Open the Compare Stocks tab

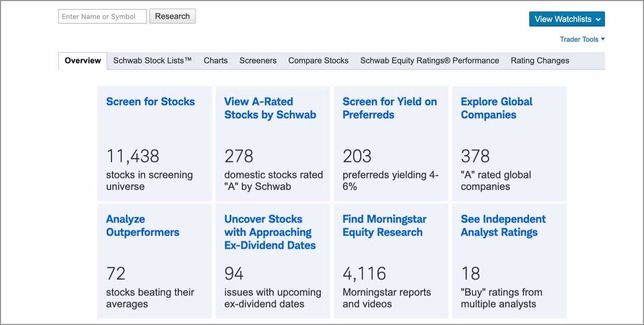click(318, 60)
